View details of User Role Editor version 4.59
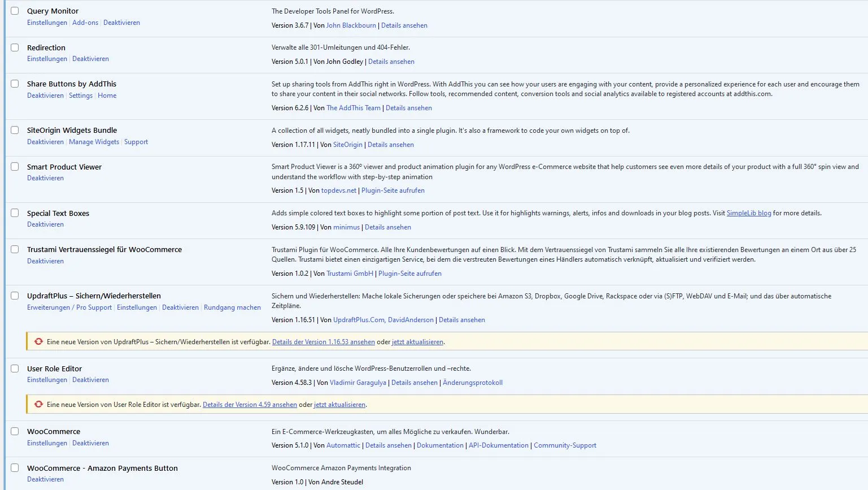Screen dimensions: 868x490 pyautogui.click(x=250, y=405)
